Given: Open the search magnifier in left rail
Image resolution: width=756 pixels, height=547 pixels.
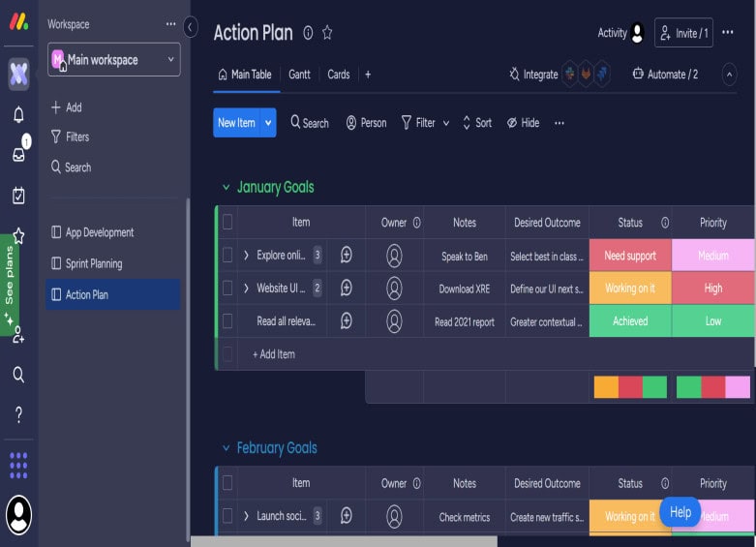Looking at the screenshot, I should tap(18, 375).
